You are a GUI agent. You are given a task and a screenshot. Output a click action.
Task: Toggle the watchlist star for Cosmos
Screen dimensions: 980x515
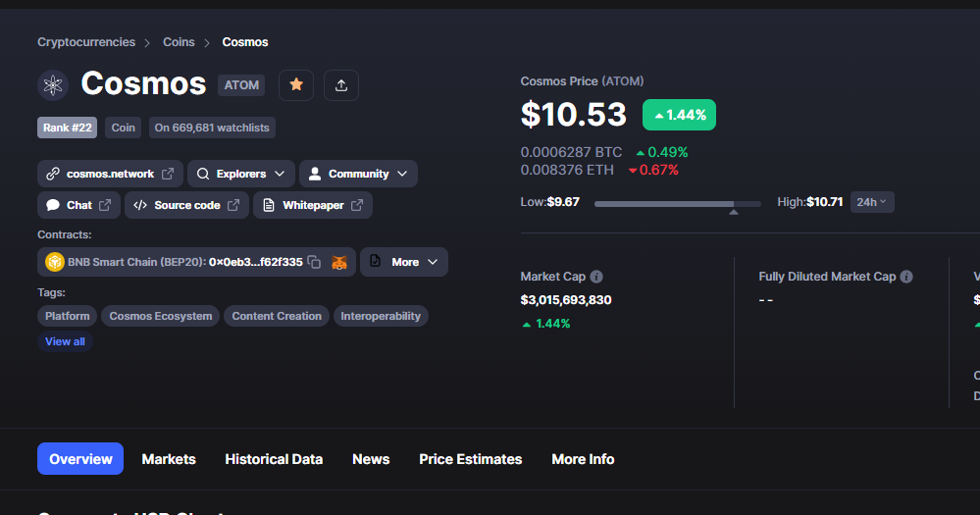[296, 85]
